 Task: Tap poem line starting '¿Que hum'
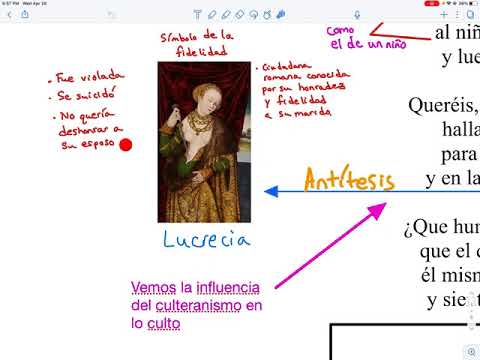pos(442,228)
